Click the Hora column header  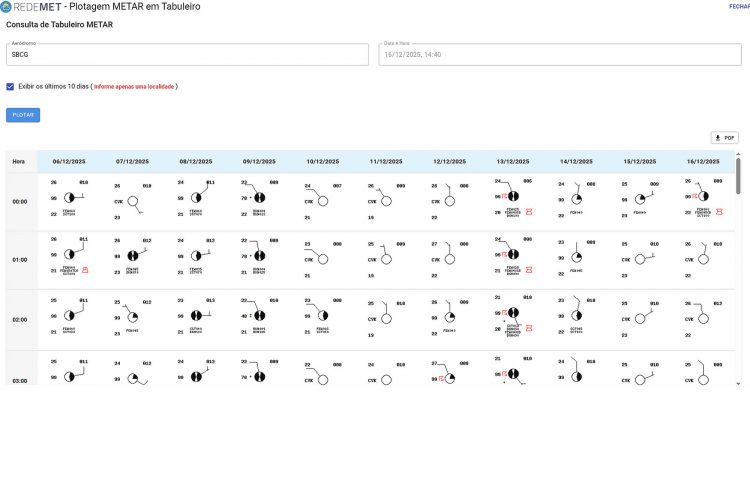tap(19, 161)
